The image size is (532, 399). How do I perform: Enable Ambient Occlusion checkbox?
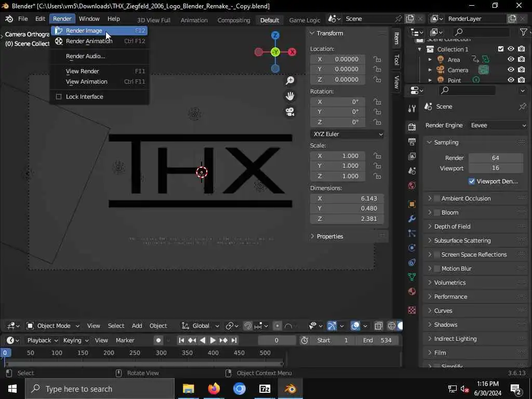click(437, 198)
